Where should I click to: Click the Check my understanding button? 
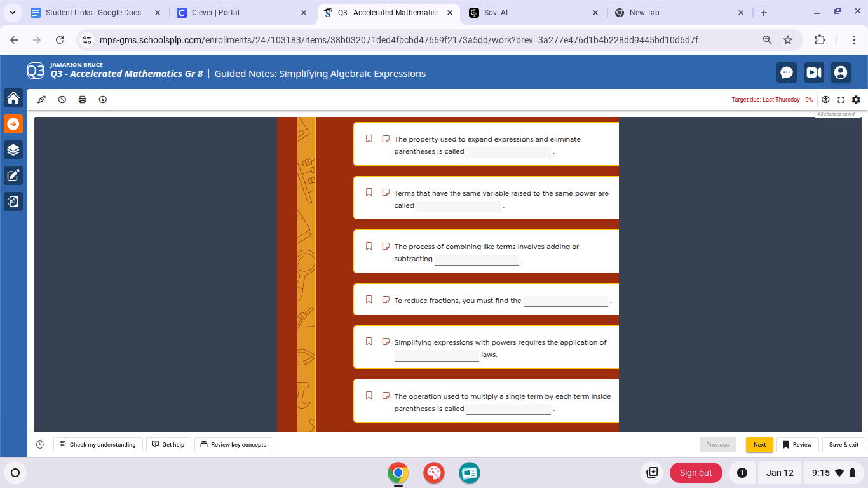coord(98,445)
